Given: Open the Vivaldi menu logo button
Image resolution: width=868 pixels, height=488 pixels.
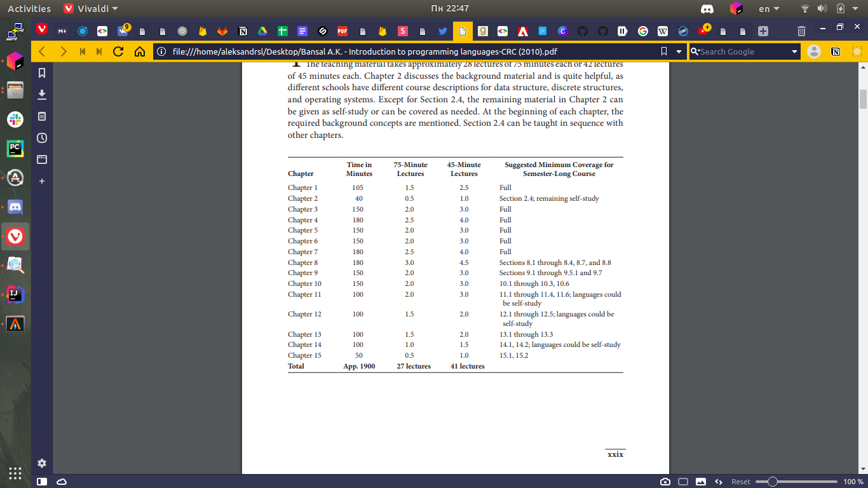Looking at the screenshot, I should coord(42,29).
